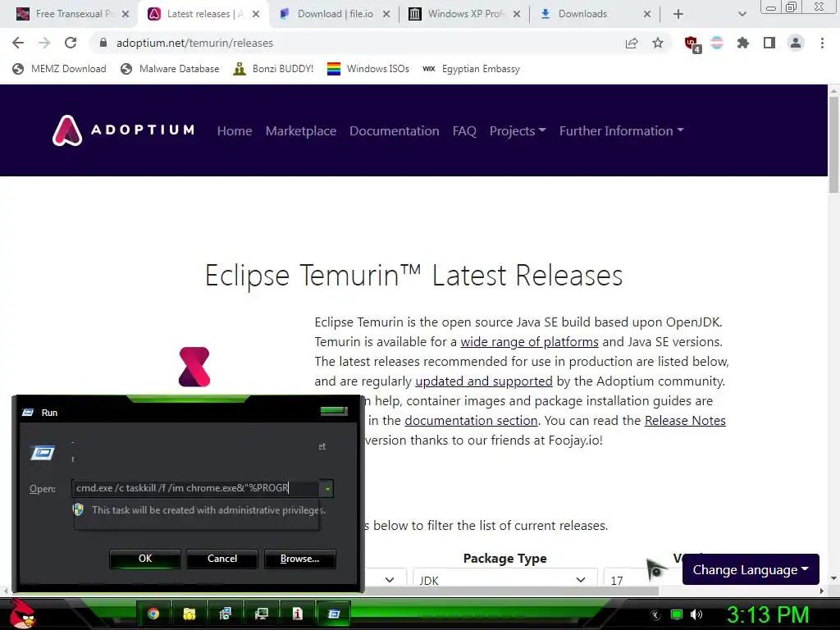Screen dimensions: 840x630
Task: Click the 3:13 PM taskbar clock
Action: pos(768,614)
